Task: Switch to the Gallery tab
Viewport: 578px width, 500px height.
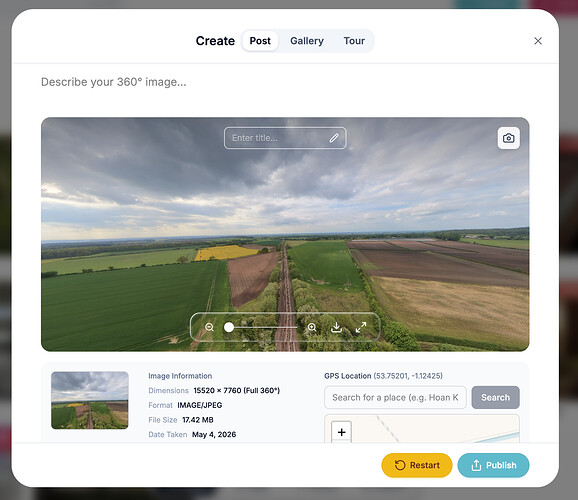Action: point(307,41)
